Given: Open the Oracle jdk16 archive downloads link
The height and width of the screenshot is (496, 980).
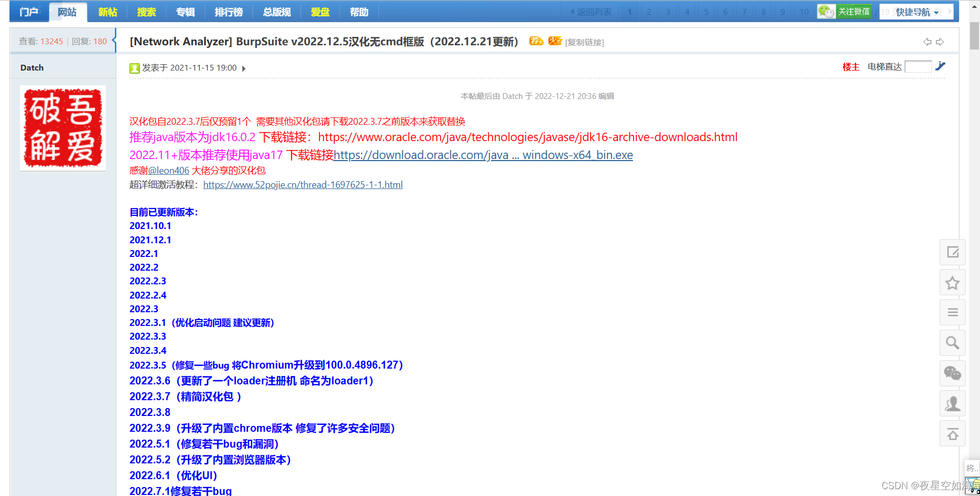Looking at the screenshot, I should (527, 137).
